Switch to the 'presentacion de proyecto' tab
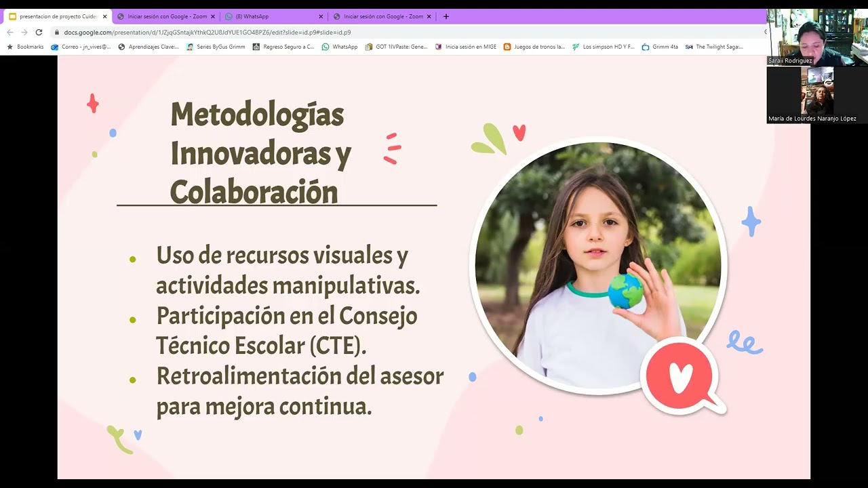 57,16
